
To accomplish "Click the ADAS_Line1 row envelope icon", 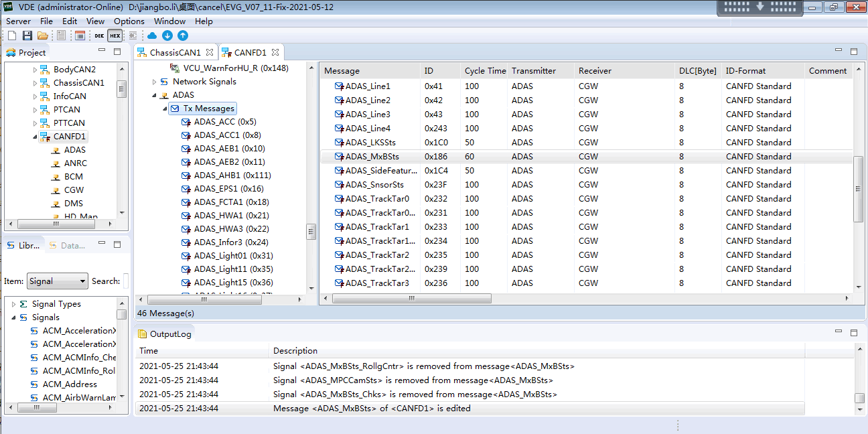I will 340,86.
